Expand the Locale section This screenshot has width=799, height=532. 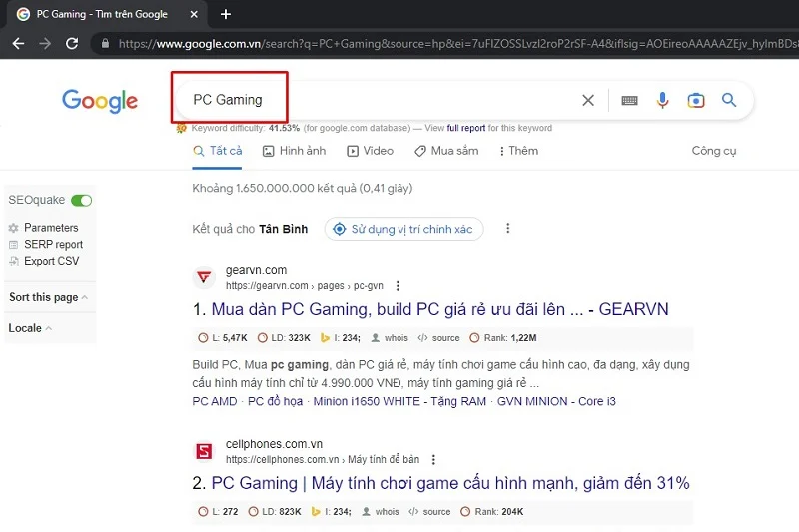30,328
